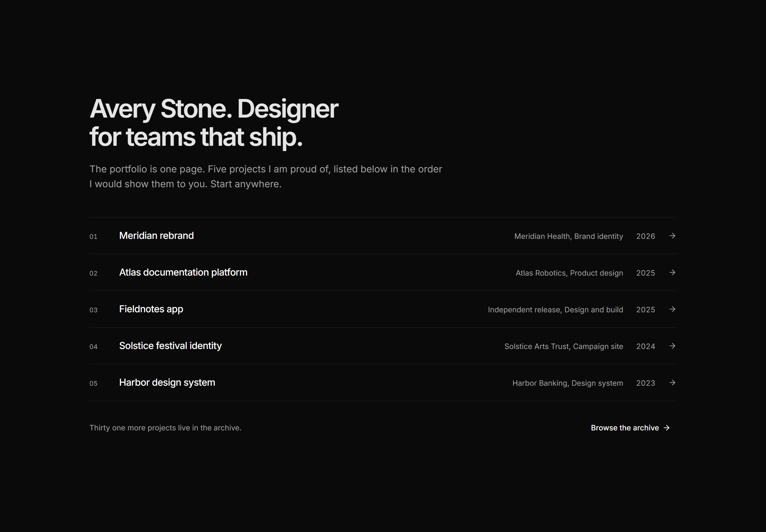Click the 03 project number
The width and height of the screenshot is (766, 532).
point(93,310)
